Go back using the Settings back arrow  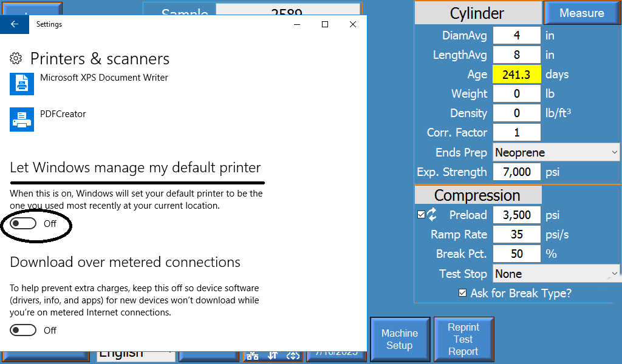coord(15,24)
